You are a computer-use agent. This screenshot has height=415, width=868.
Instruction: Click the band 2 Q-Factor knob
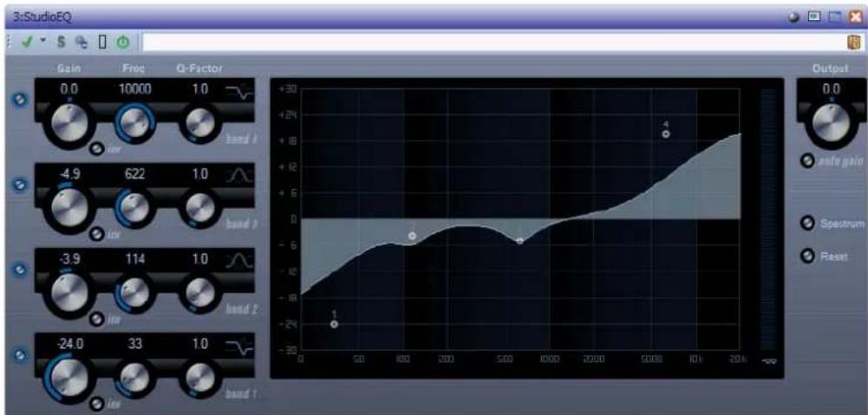coord(199,292)
